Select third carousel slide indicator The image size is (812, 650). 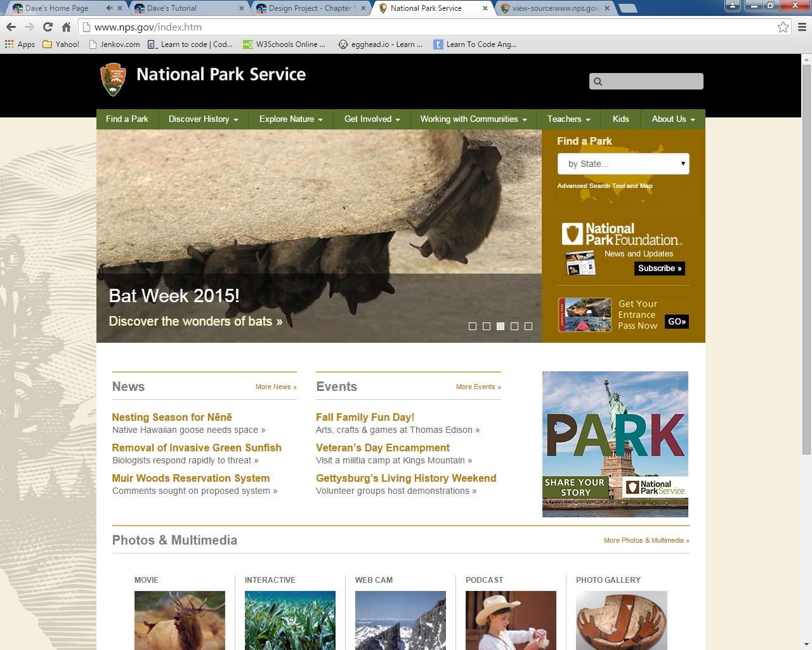click(500, 326)
